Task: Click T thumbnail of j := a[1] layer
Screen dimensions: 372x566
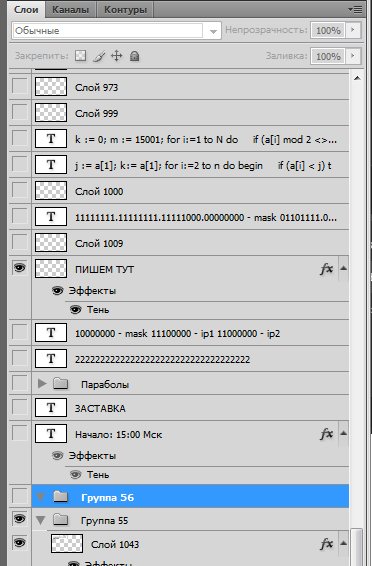Action: click(51, 165)
